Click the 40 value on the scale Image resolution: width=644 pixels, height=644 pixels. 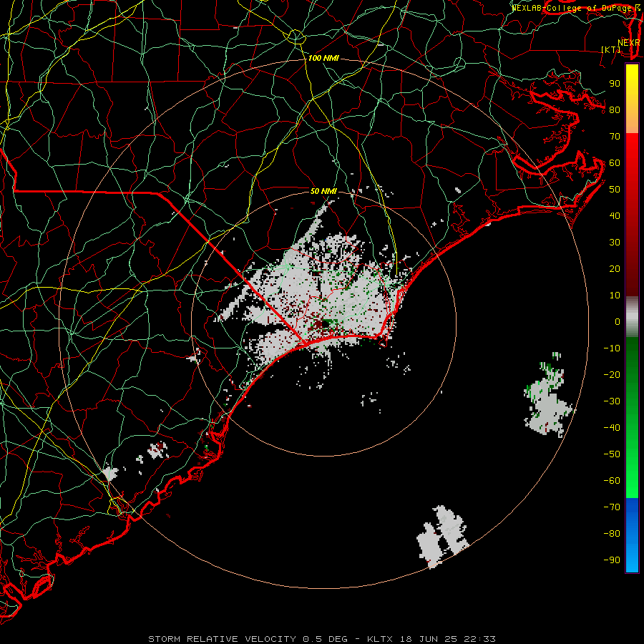point(615,216)
